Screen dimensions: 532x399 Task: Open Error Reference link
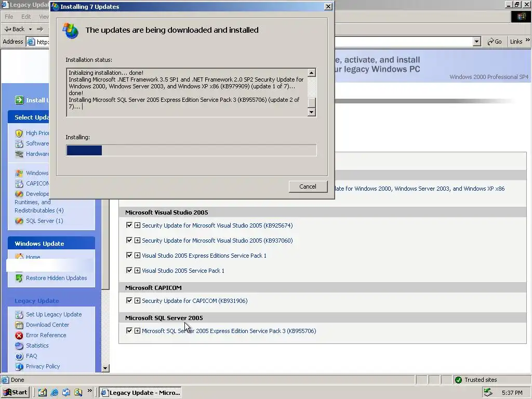(x=46, y=335)
